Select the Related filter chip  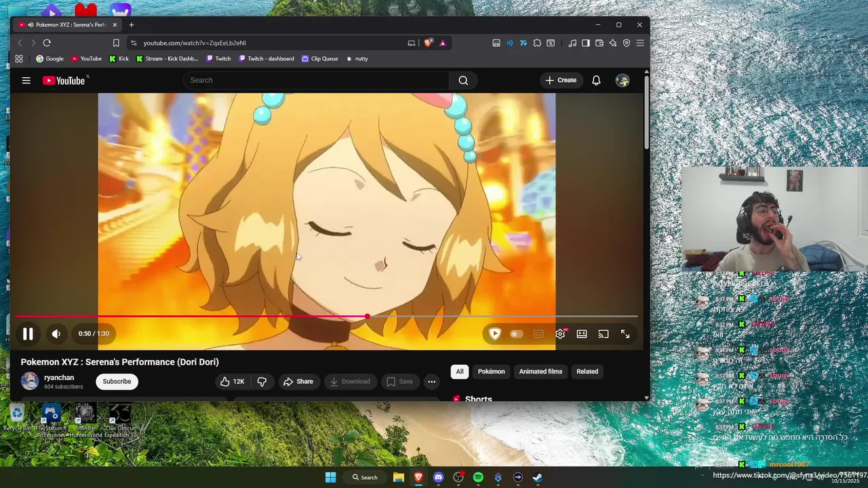point(587,371)
